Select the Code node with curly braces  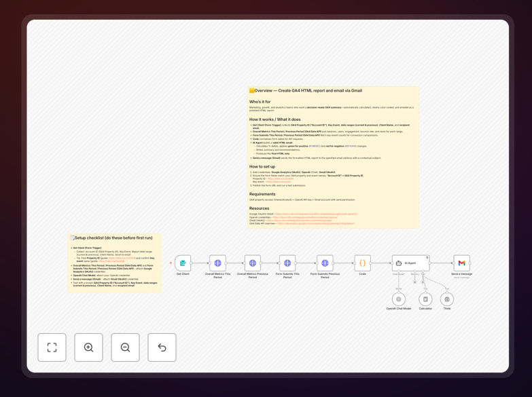362,263
